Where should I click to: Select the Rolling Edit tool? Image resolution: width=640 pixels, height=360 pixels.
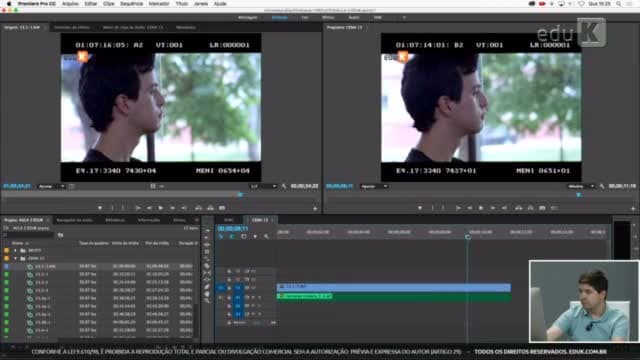pos(207,251)
